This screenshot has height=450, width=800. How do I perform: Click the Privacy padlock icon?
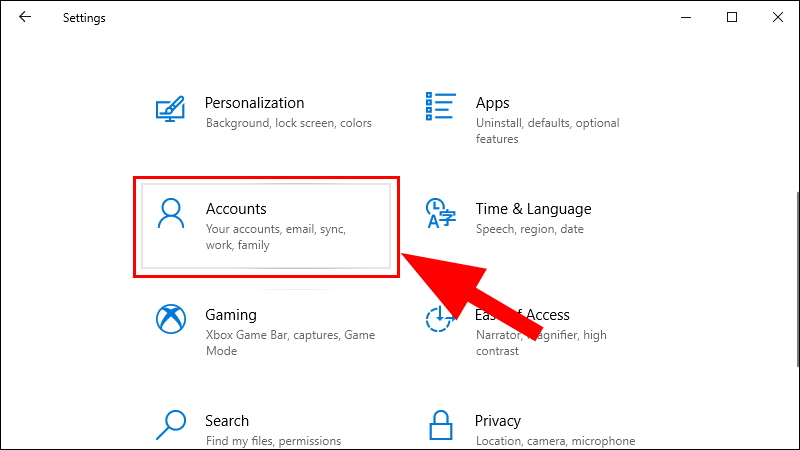coord(441,426)
